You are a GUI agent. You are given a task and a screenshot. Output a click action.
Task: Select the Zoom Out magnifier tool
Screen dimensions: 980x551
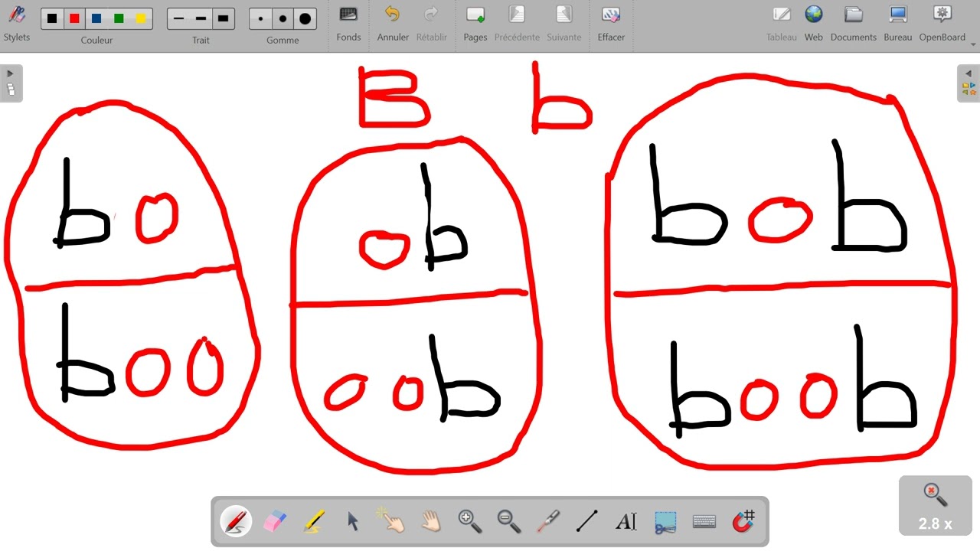509,522
